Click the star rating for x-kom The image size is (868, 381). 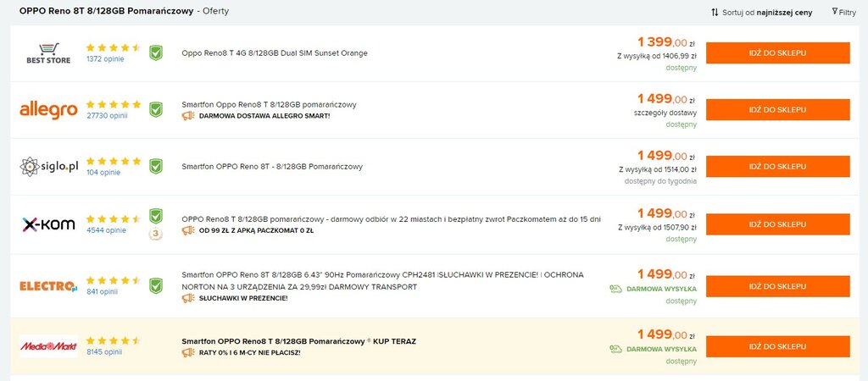pyautogui.click(x=114, y=219)
